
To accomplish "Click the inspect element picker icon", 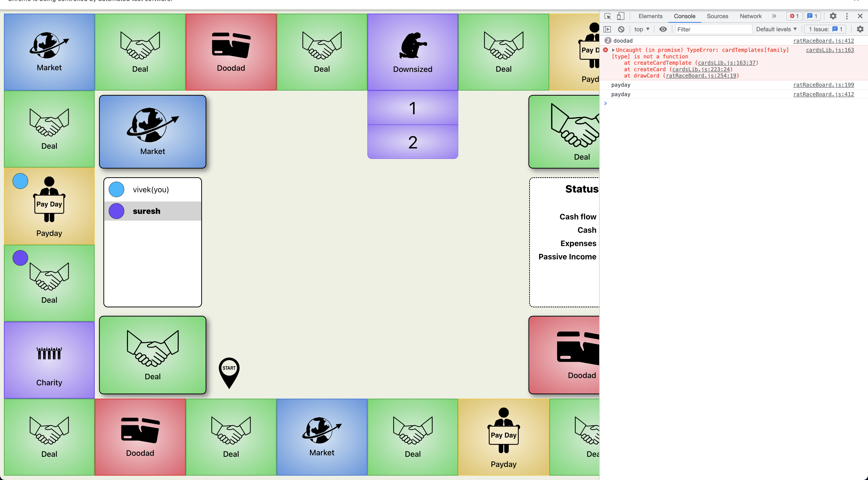I will (608, 16).
